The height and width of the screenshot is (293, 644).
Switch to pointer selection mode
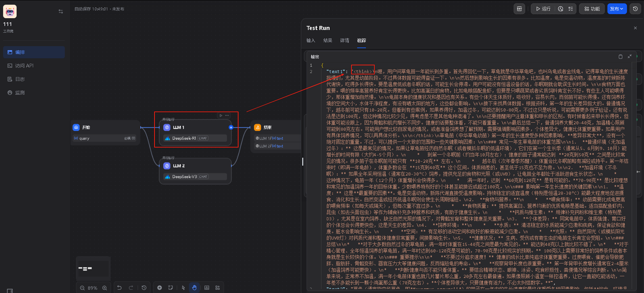pyautogui.click(x=183, y=288)
